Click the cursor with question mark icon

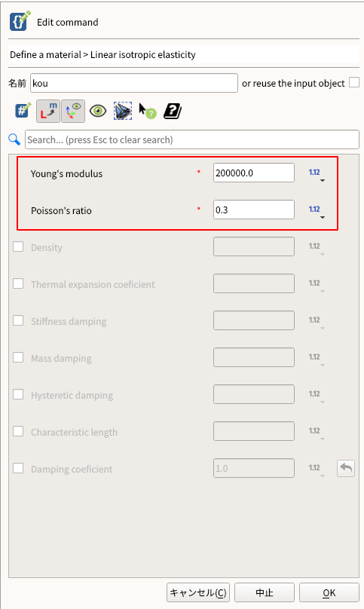click(x=148, y=111)
